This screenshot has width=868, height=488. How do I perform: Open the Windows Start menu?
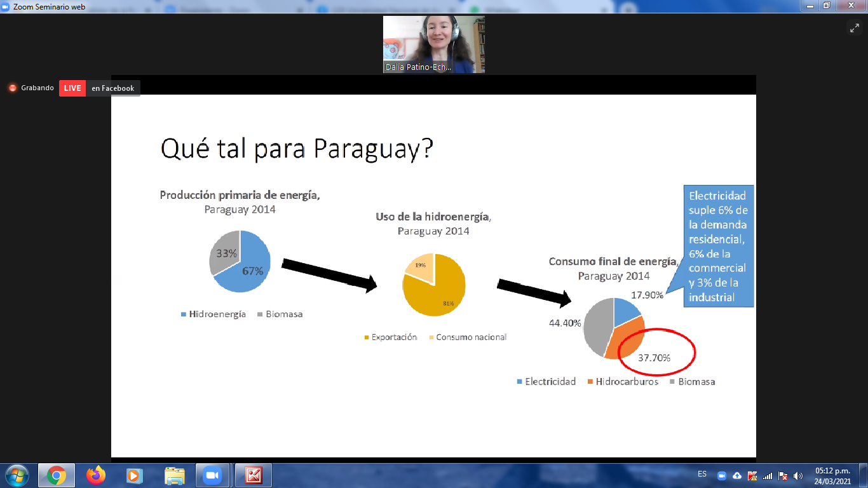pyautogui.click(x=16, y=475)
